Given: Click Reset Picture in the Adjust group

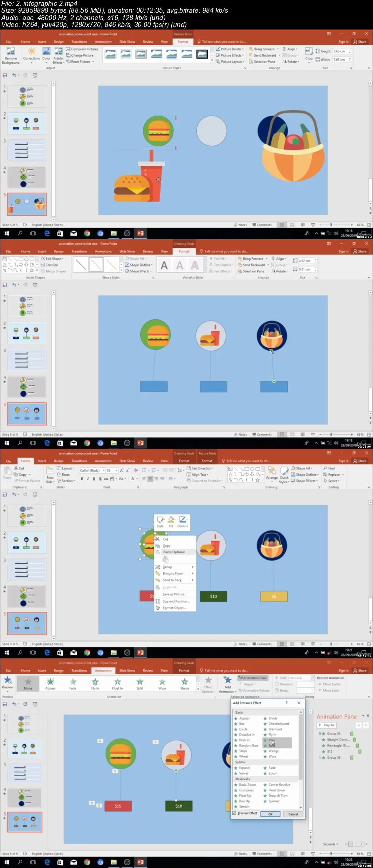Looking at the screenshot, I should (x=80, y=62).
